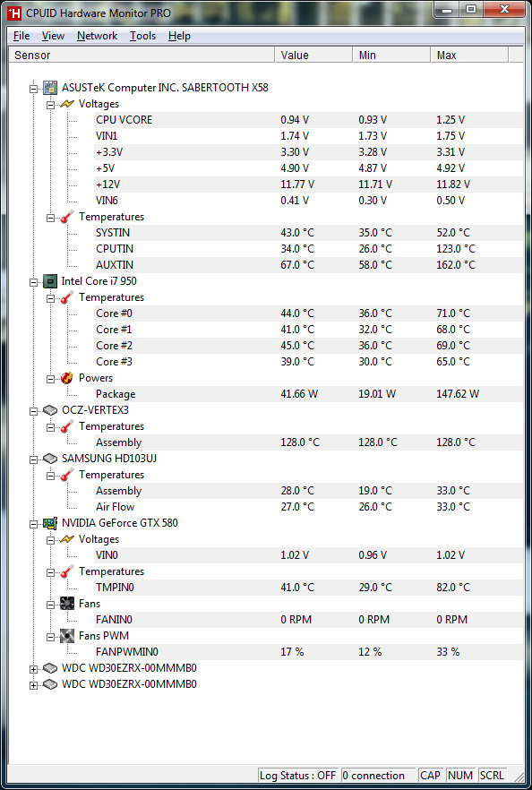Open the View menu
This screenshot has height=790, width=532.
[53, 36]
